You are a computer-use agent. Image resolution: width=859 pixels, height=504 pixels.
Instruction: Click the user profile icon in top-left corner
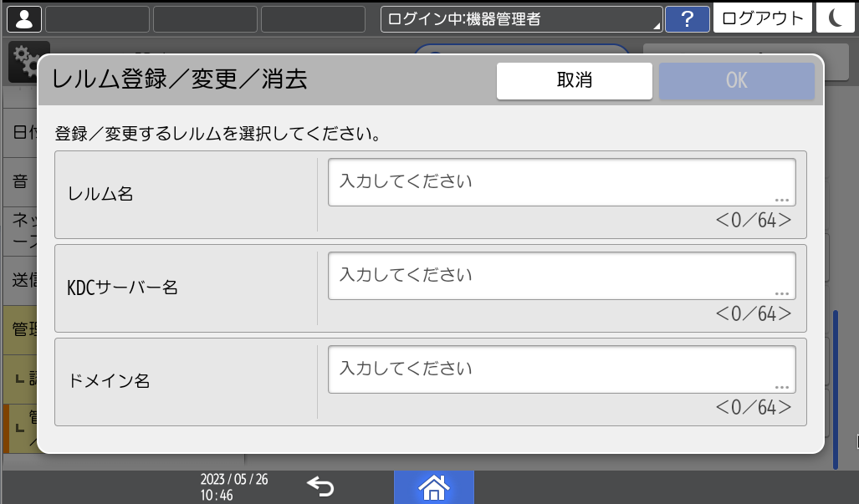coord(23,17)
